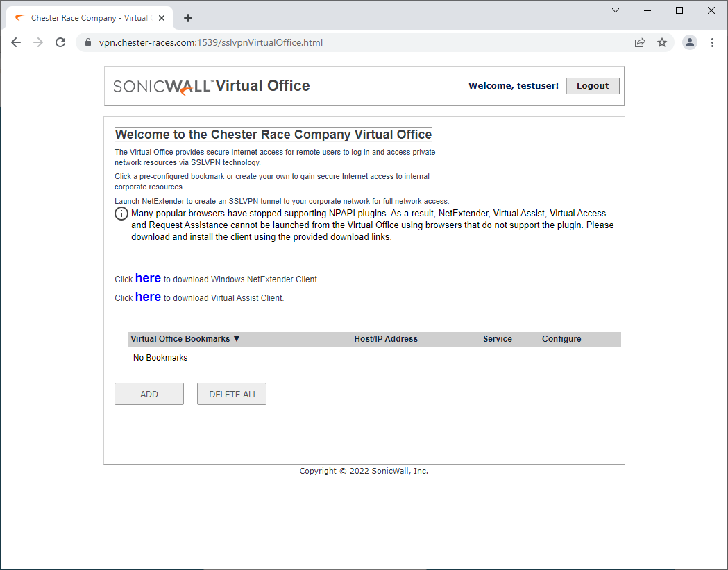Click the SonicWall logo
Image resolution: width=728 pixels, height=570 pixels.
point(163,86)
